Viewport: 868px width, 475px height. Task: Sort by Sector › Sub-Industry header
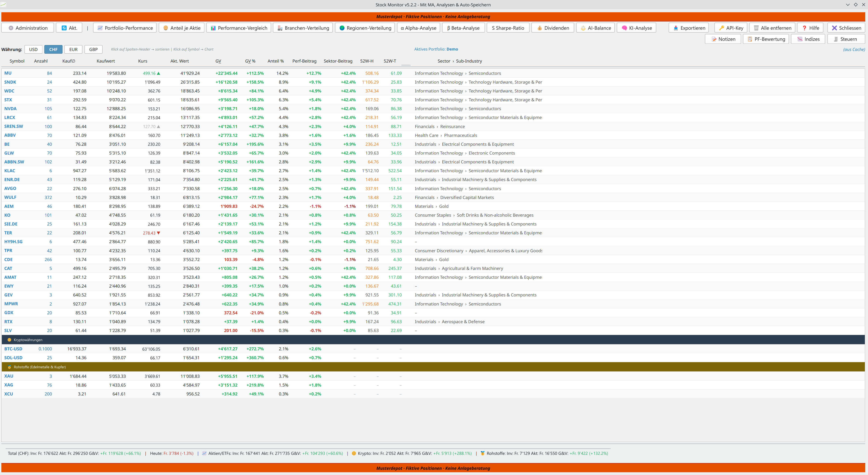[x=460, y=61]
